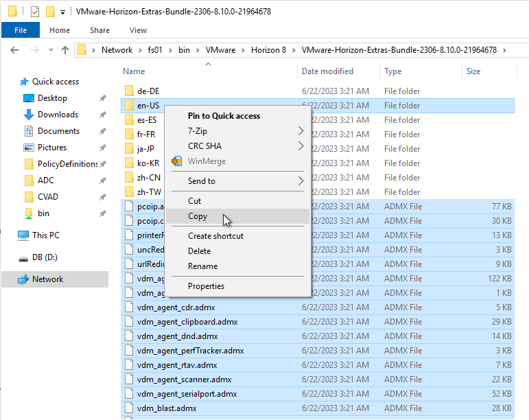Viewport: 529px width, 420px height.
Task: Open the View ribbon tab
Action: point(138,30)
